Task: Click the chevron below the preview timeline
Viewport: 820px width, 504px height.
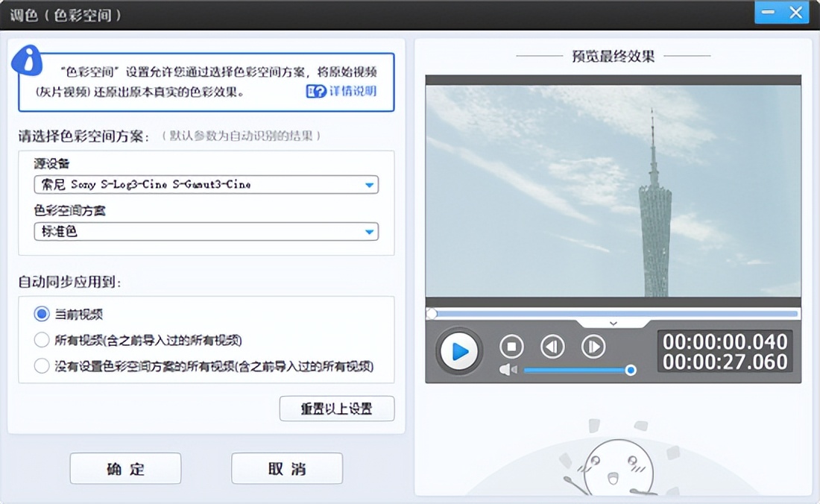Action: click(613, 324)
